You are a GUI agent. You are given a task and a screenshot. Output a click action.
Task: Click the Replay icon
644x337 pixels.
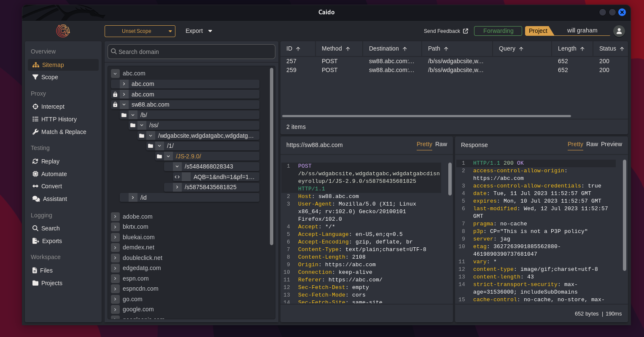click(x=35, y=161)
